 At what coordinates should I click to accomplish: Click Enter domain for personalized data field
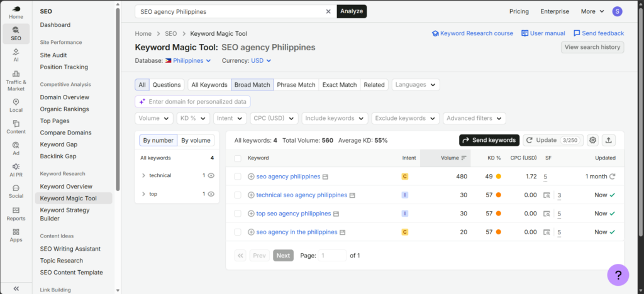(x=192, y=102)
